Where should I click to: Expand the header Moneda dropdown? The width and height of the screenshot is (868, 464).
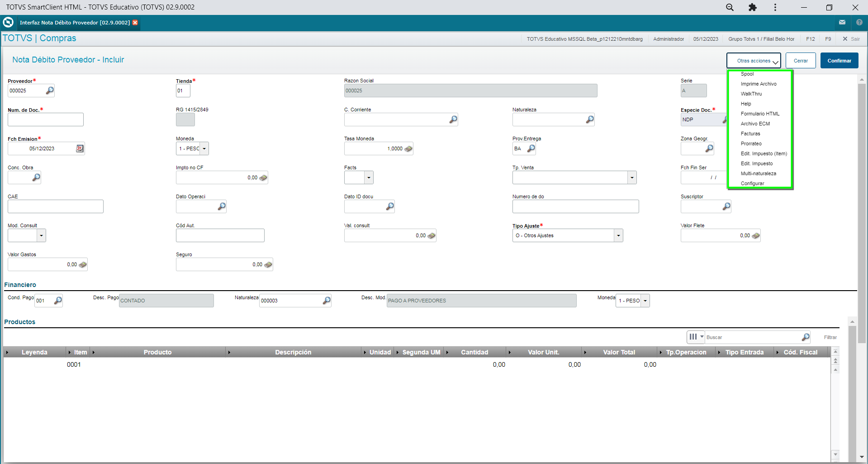coord(204,148)
